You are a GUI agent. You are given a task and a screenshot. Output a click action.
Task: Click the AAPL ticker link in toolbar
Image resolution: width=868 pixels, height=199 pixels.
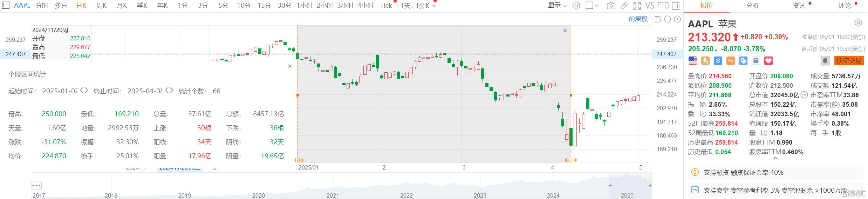(x=22, y=6)
